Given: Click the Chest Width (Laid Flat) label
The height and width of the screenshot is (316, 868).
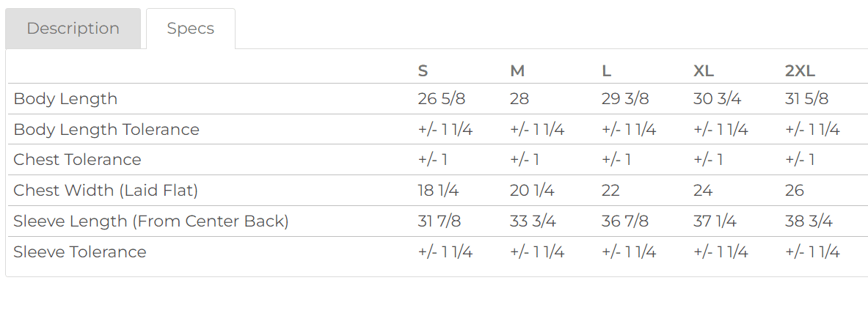Looking at the screenshot, I should point(106,191).
